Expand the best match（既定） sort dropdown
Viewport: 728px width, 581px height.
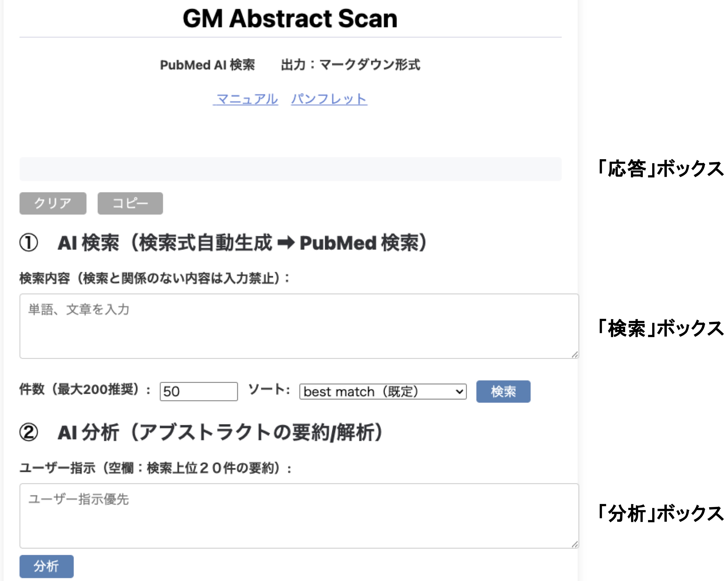click(x=383, y=391)
